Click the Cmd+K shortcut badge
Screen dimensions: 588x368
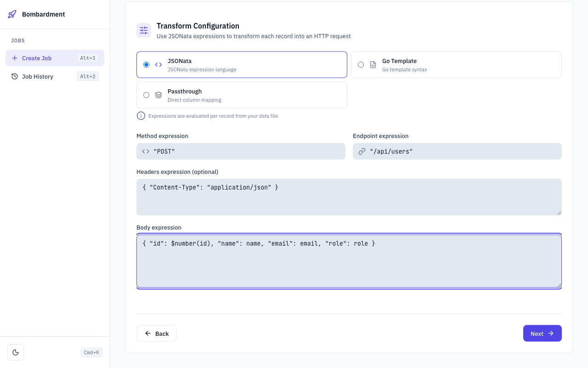(91, 352)
